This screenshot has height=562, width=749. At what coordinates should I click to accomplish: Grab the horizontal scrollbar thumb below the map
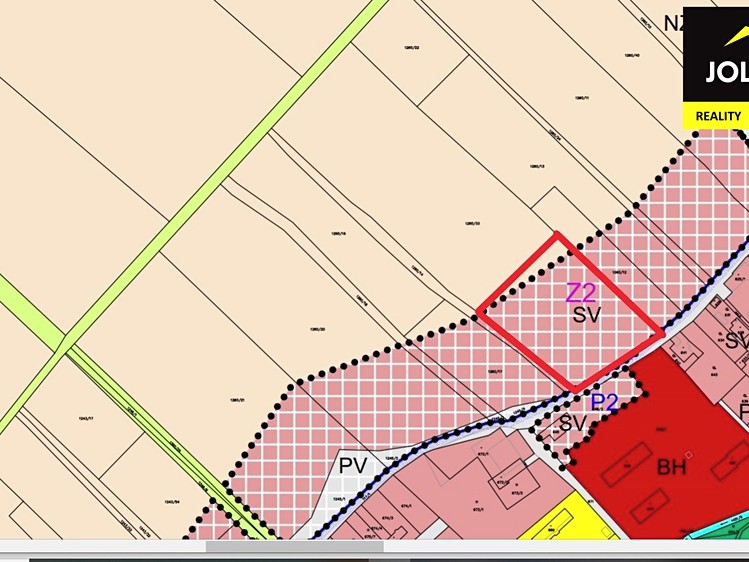[x=294, y=546]
